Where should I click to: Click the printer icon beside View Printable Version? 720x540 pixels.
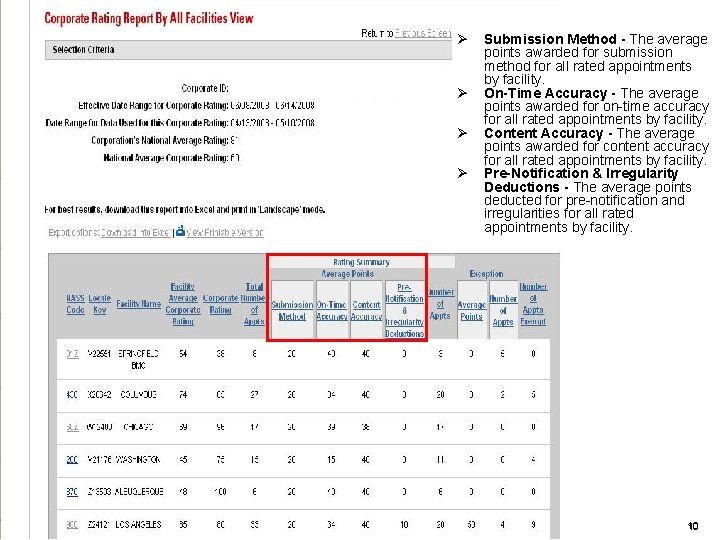(180, 231)
